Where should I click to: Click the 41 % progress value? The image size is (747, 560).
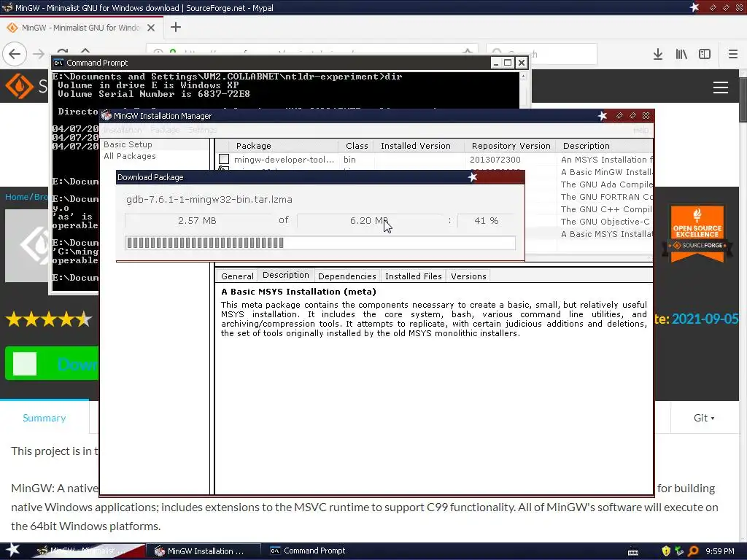(x=487, y=220)
